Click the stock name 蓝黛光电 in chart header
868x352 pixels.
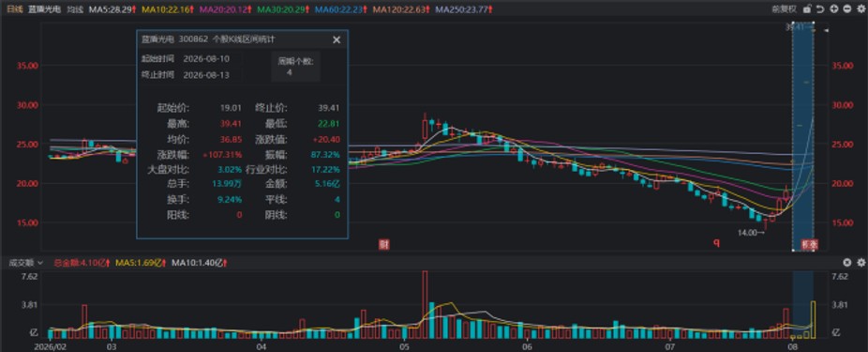click(45, 9)
